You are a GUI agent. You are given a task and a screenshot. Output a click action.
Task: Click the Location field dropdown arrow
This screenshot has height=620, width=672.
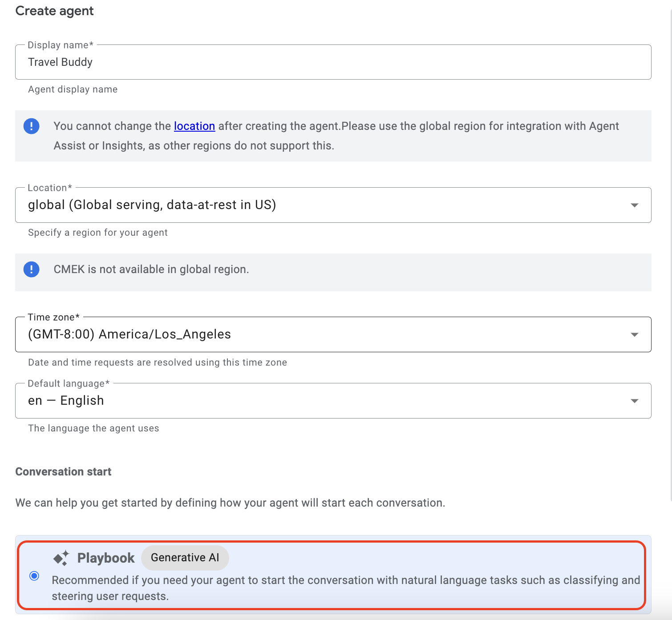pos(635,205)
